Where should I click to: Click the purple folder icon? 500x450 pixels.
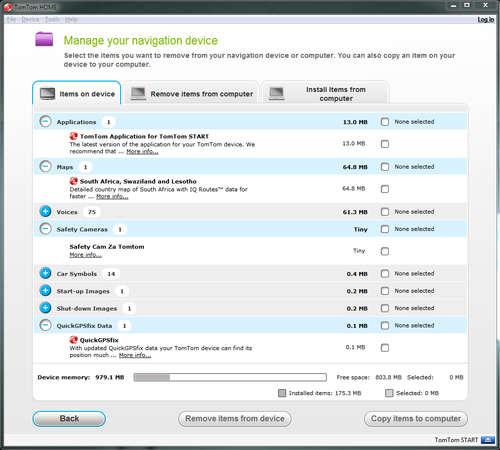click(44, 39)
